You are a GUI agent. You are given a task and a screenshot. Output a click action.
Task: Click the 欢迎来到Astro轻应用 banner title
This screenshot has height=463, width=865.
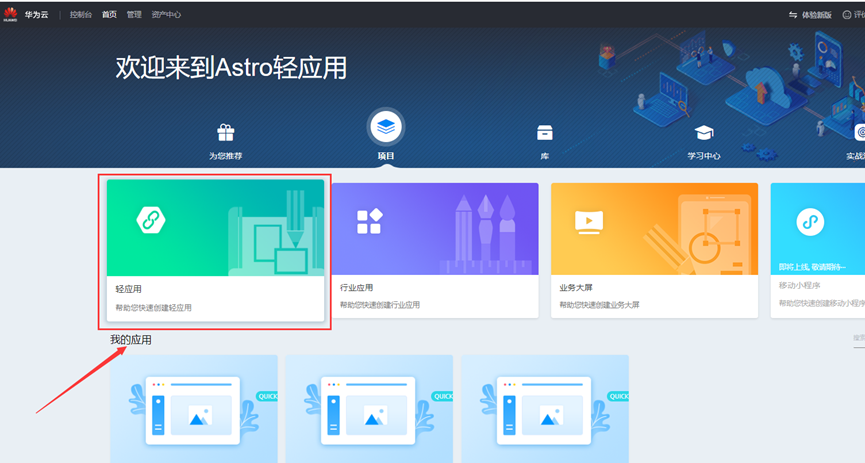[231, 68]
